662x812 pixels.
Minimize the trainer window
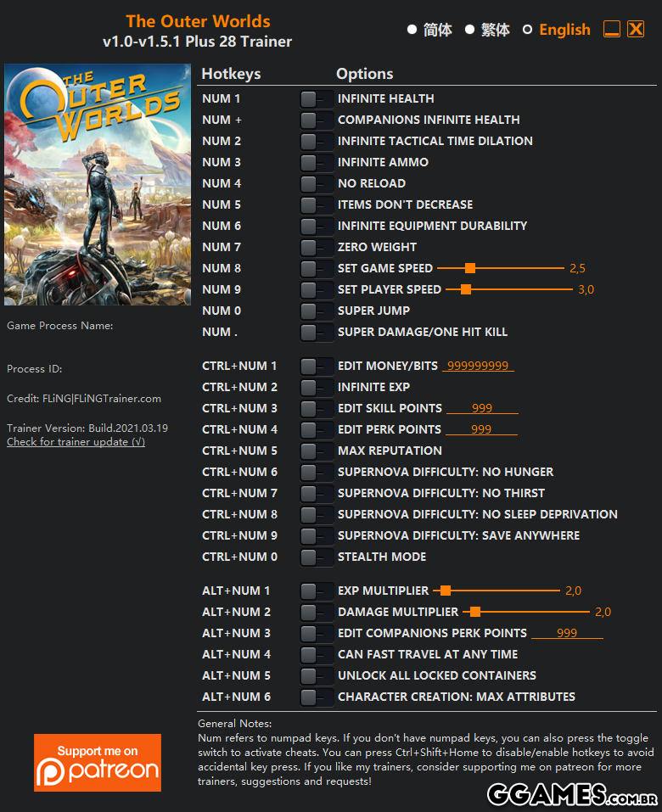612,30
